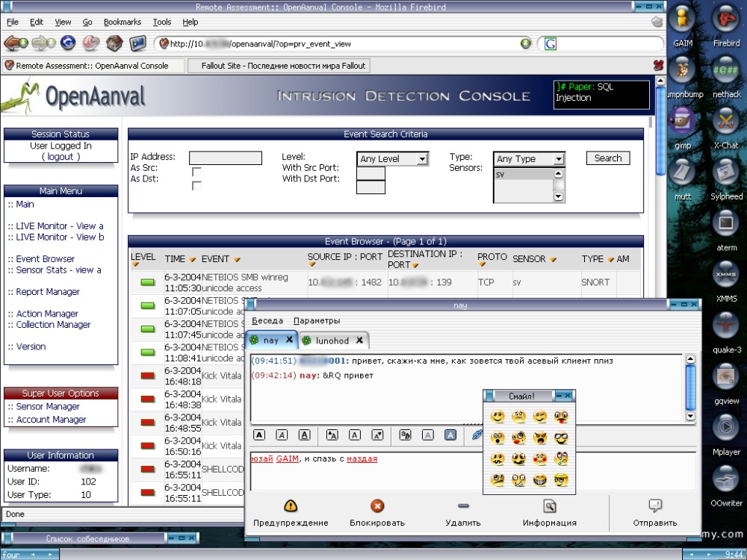Viewport: 747px width, 560px height.
Task: Apply bold formatting in chat toolbar
Action: [x=258, y=435]
